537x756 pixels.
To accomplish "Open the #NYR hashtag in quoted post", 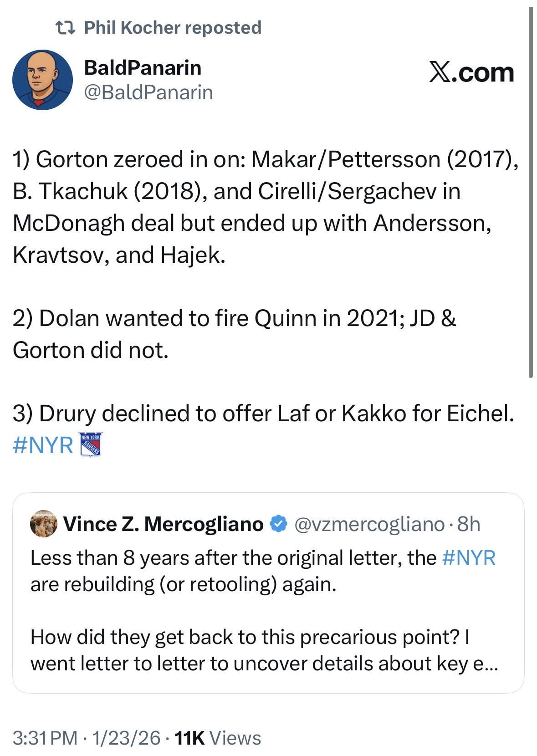I will click(x=469, y=557).
